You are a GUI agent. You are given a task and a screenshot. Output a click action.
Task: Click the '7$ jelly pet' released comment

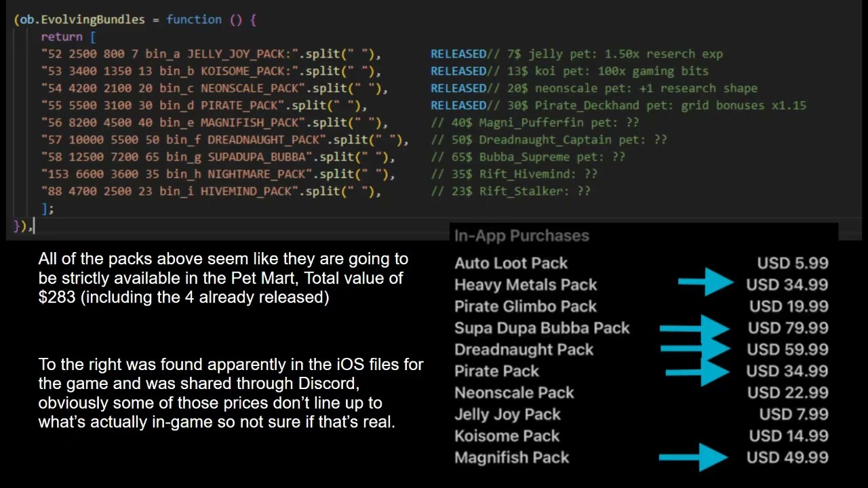pos(576,54)
